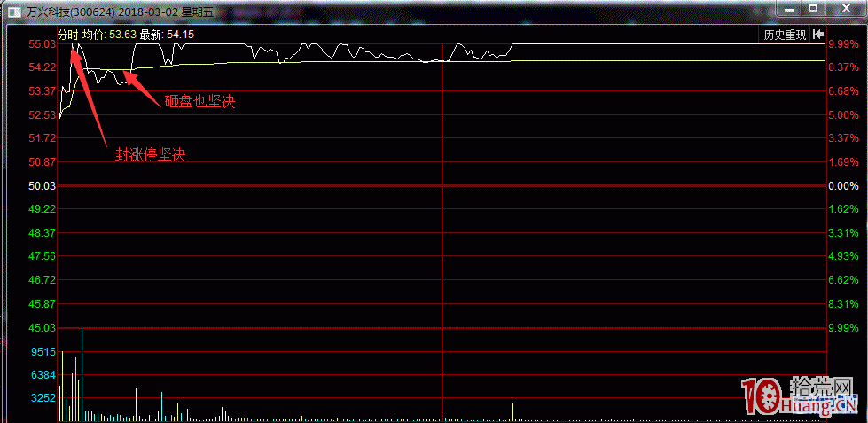Click the 54.22 price axis label
The width and height of the screenshot is (868, 423).
click(x=43, y=67)
